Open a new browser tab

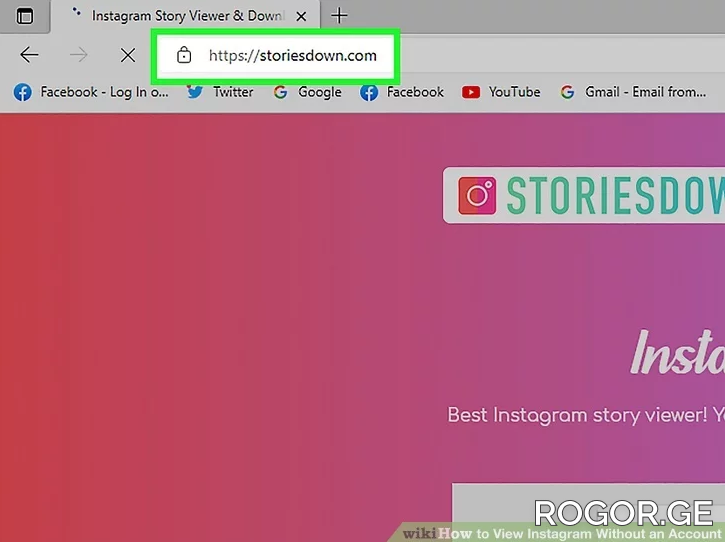(x=339, y=16)
